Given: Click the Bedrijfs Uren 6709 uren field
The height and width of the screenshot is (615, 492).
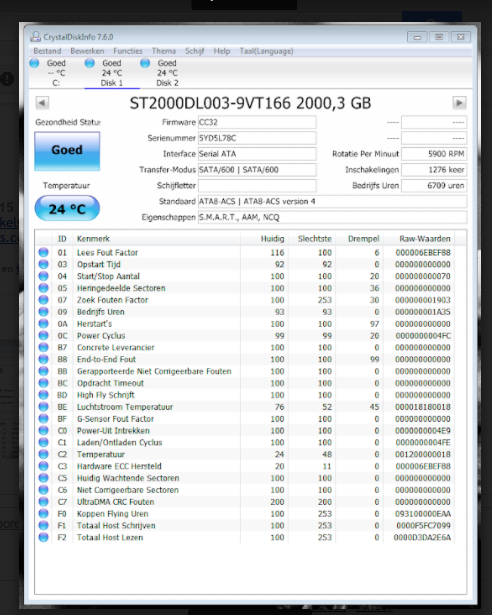Looking at the screenshot, I should click(x=434, y=186).
